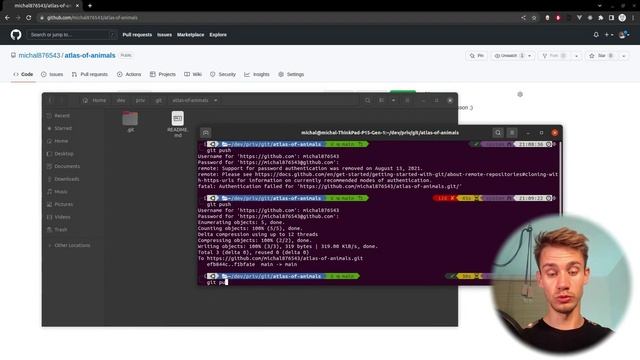Click Home in the file manager path bar
The width and height of the screenshot is (640, 360).
(x=95, y=100)
